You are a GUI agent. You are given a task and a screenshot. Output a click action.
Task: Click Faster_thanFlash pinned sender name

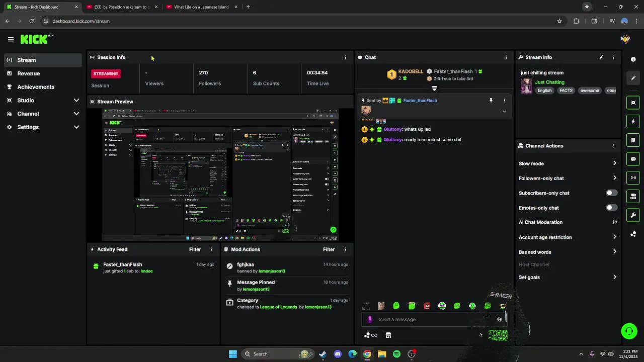420,101
